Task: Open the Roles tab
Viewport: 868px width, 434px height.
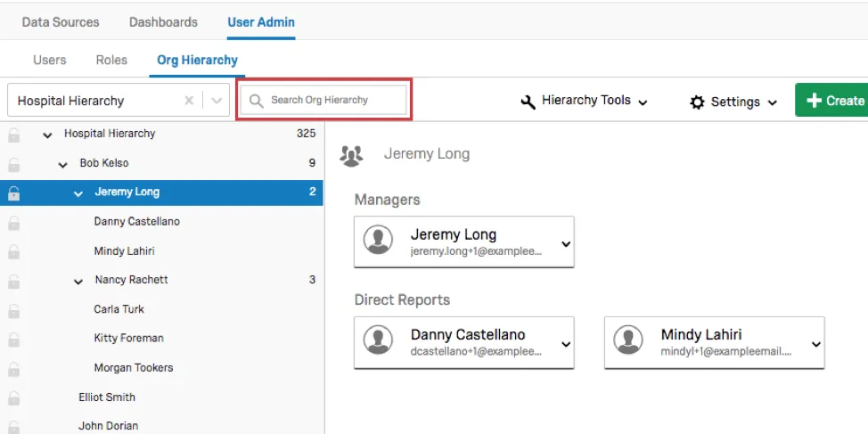Action: pyautogui.click(x=111, y=61)
